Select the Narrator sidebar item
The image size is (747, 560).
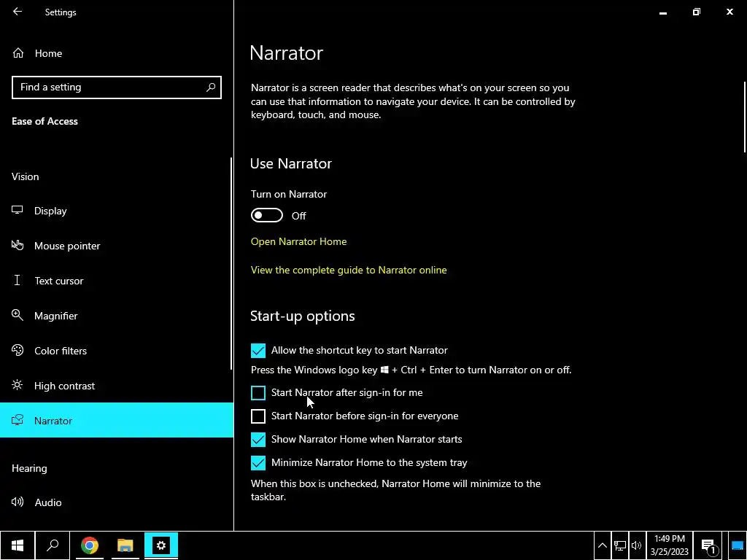116,421
